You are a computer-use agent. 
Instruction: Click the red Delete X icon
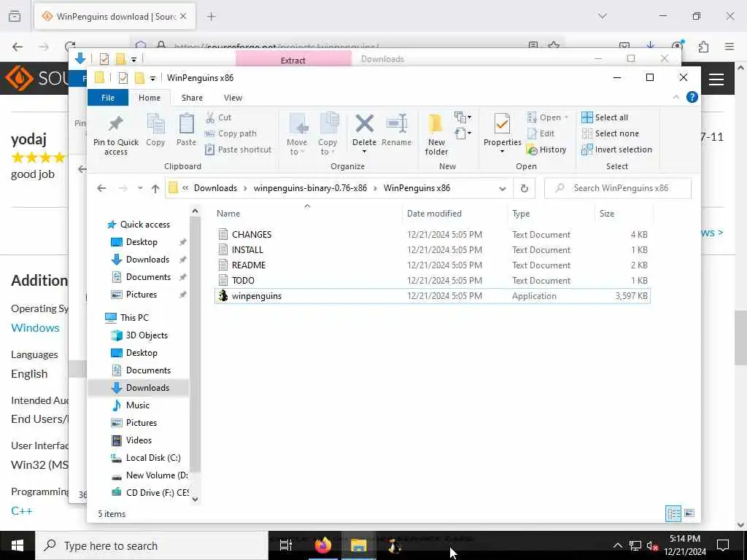coord(365,124)
